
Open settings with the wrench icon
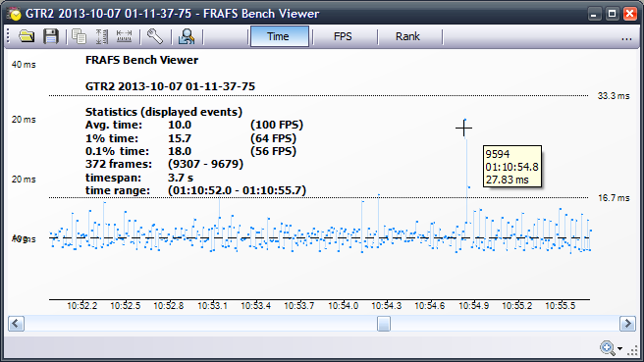pos(155,36)
